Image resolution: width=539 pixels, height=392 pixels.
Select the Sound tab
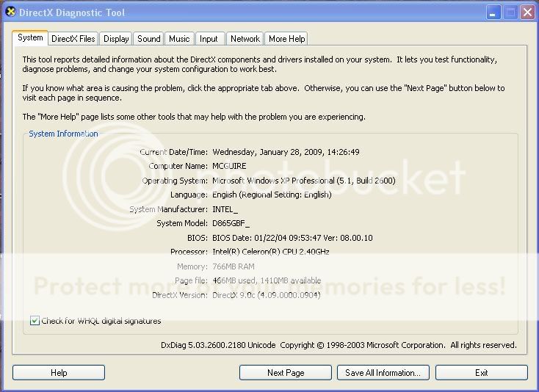click(149, 39)
